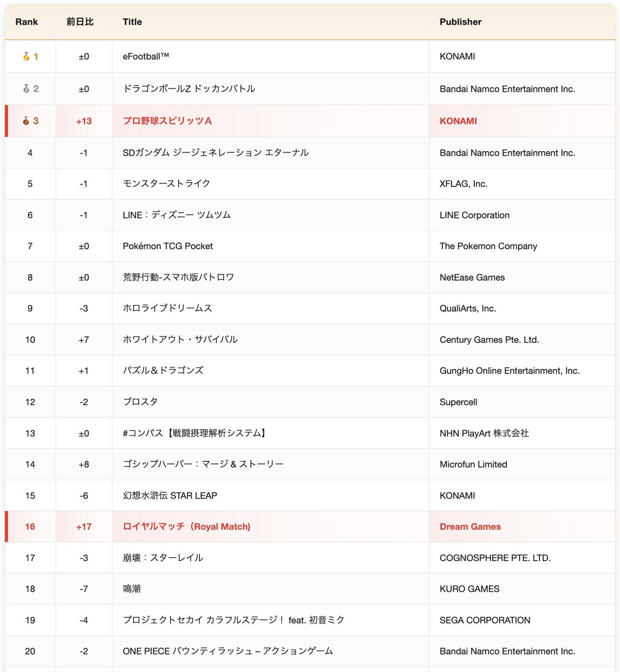
Task: Click highlighted red KONAMI publisher at rank 3
Action: pyautogui.click(x=458, y=121)
